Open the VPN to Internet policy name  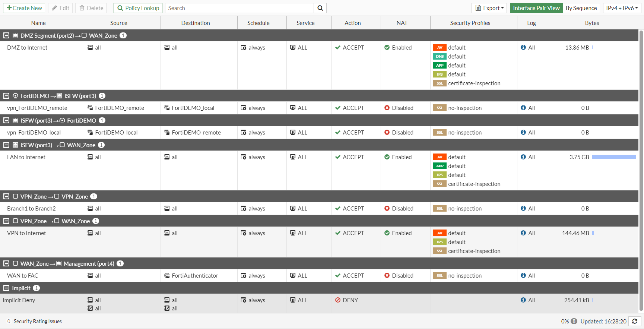click(26, 233)
